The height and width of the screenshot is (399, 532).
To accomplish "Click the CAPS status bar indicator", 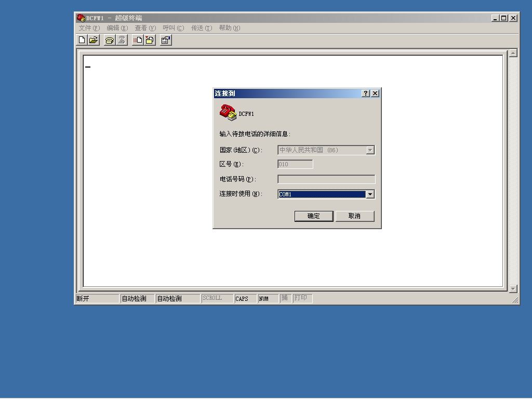I will tap(245, 299).
